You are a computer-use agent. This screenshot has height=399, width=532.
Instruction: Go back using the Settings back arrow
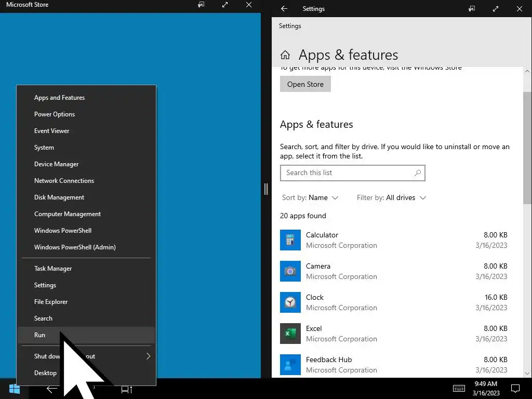pyautogui.click(x=284, y=9)
